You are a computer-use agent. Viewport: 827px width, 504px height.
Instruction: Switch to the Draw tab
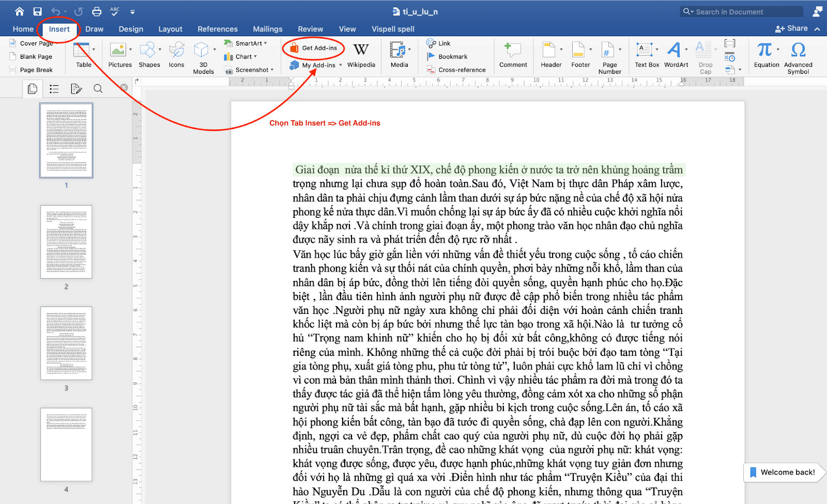(95, 29)
